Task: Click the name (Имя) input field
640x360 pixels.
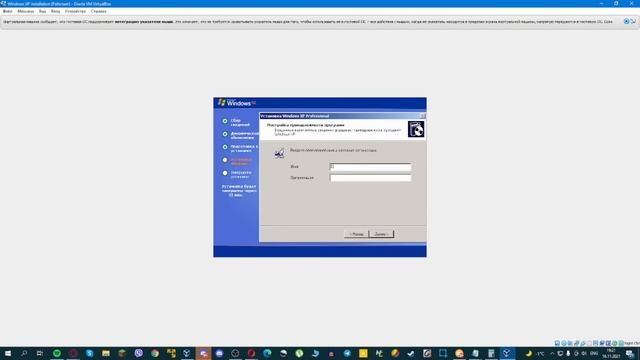Action: 370,167
